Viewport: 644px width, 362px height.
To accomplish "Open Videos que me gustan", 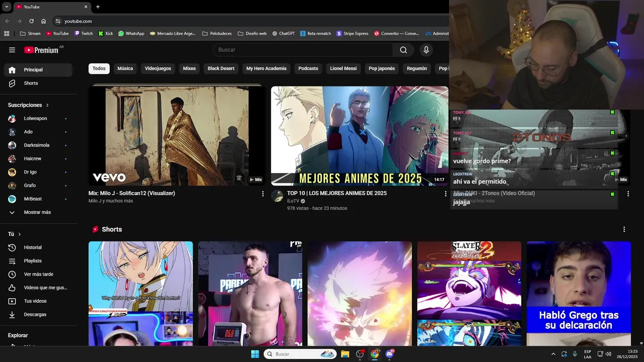I will [x=38, y=288].
